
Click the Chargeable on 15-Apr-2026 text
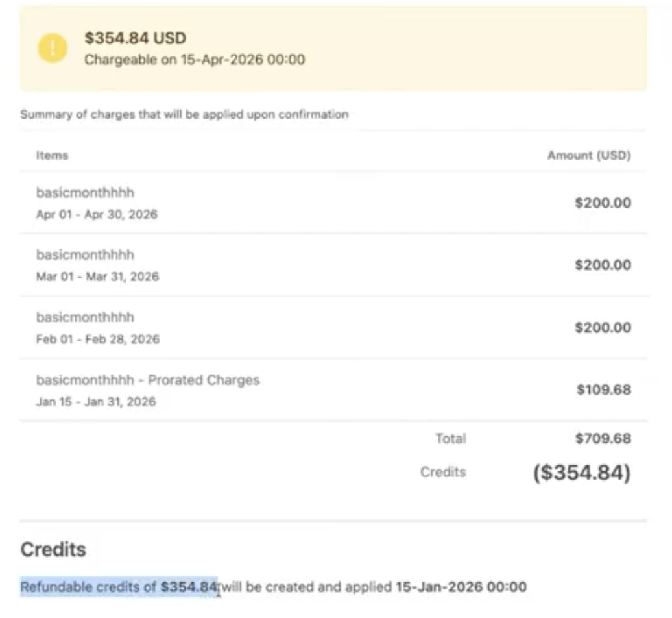(x=195, y=59)
